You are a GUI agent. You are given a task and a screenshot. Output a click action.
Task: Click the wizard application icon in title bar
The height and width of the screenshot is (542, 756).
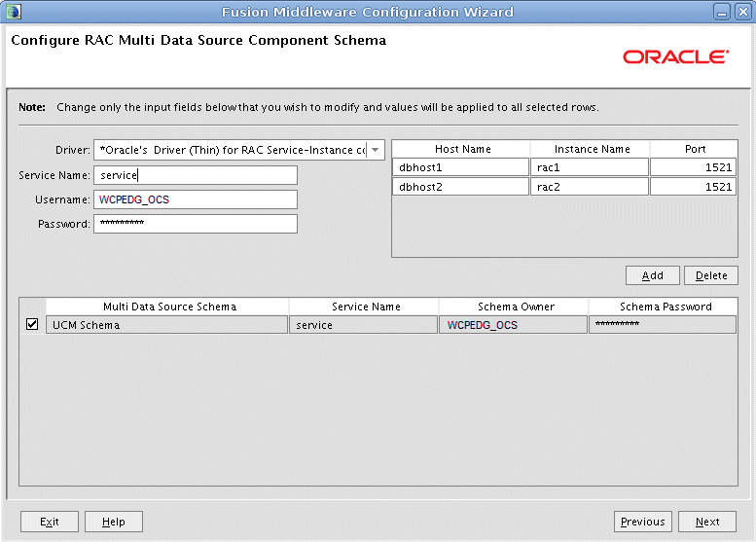click(x=14, y=11)
